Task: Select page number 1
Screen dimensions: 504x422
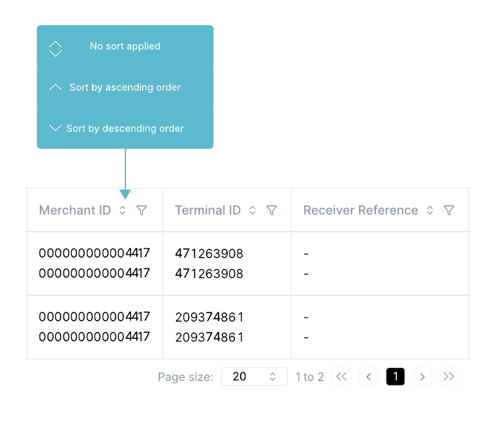Action: [396, 377]
